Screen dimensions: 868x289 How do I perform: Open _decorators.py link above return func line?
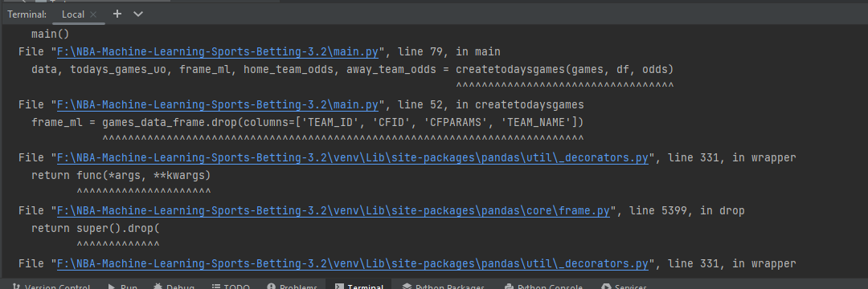(353, 158)
